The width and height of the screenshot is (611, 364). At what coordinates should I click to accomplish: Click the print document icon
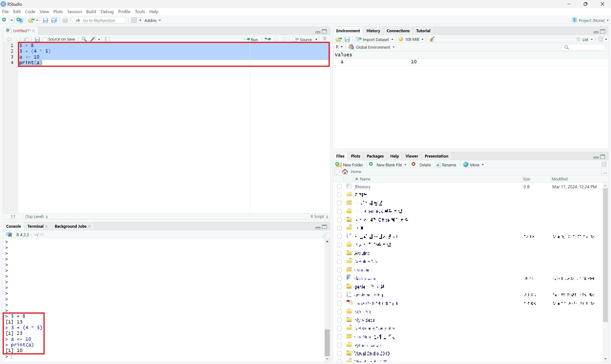65,20
